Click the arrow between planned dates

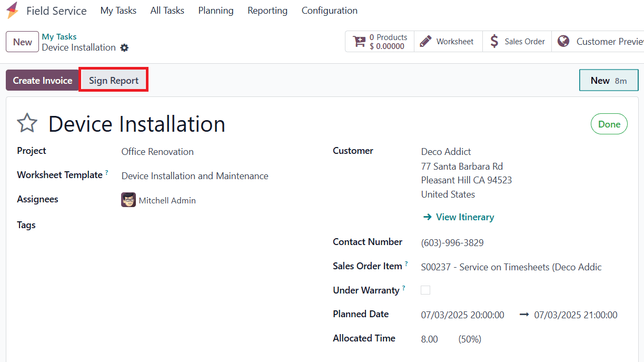point(524,315)
